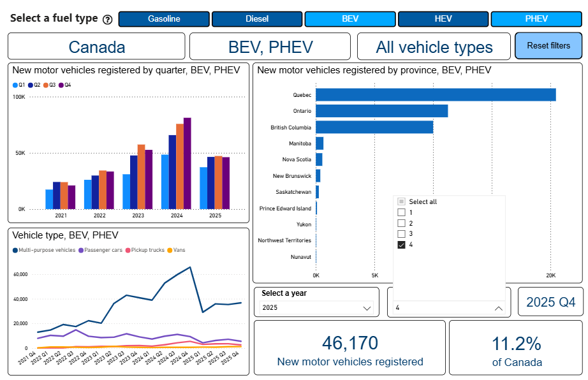The image size is (588, 380).
Task: Toggle the BEV fuel type button
Action: [350, 19]
